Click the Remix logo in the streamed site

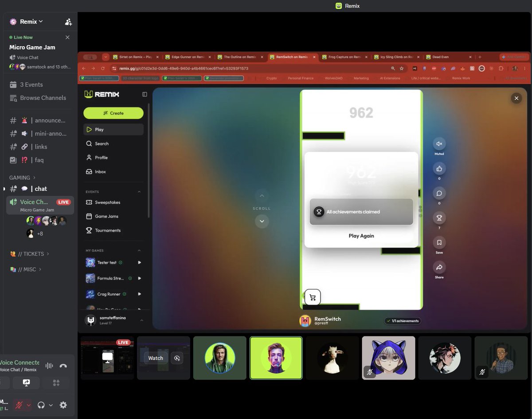point(102,94)
